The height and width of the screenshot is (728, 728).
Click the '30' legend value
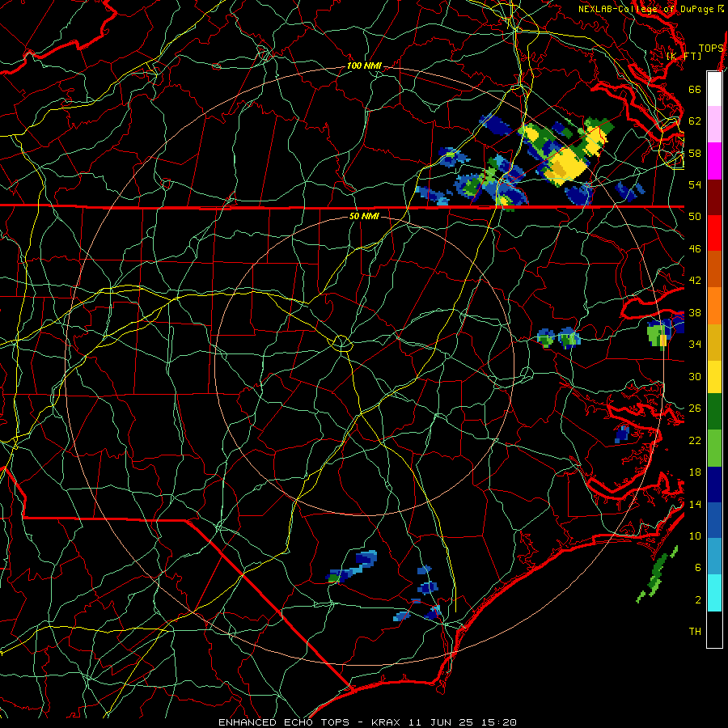pos(695,376)
